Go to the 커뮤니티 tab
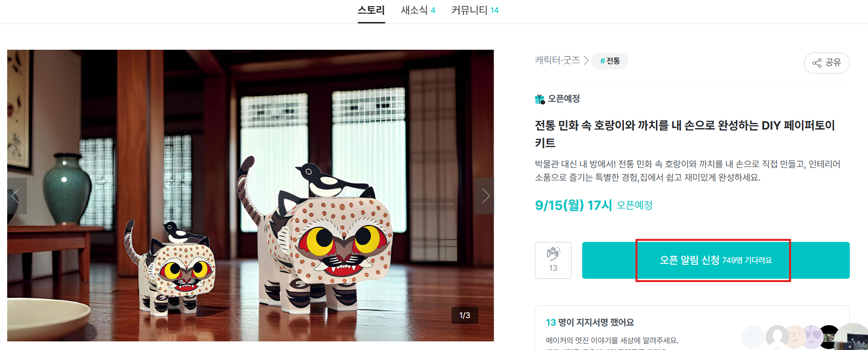Viewport: 868px width, 350px height. click(475, 10)
